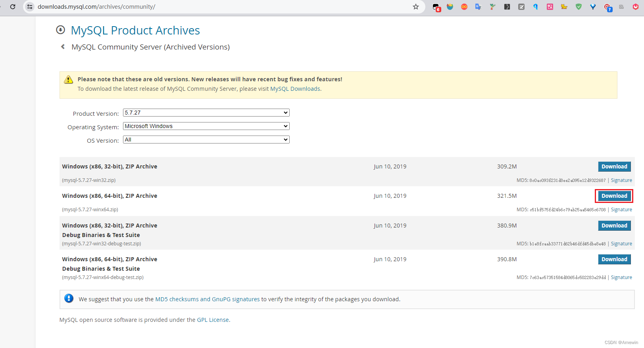Screen dimensions: 644x348
Task: Open the extension icon with red 6 badge
Action: (436, 7)
